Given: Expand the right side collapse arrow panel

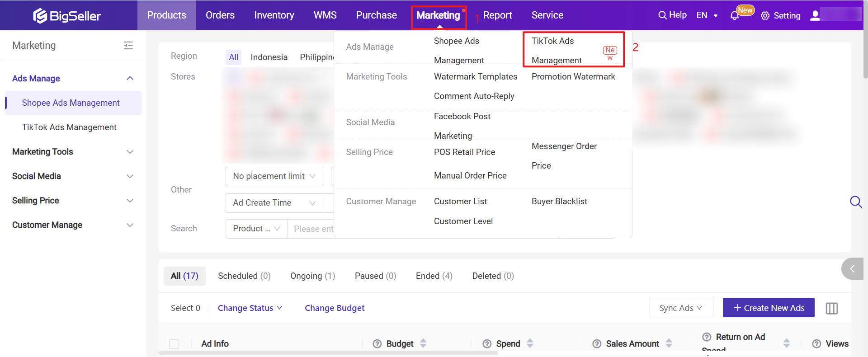Looking at the screenshot, I should coord(853,269).
